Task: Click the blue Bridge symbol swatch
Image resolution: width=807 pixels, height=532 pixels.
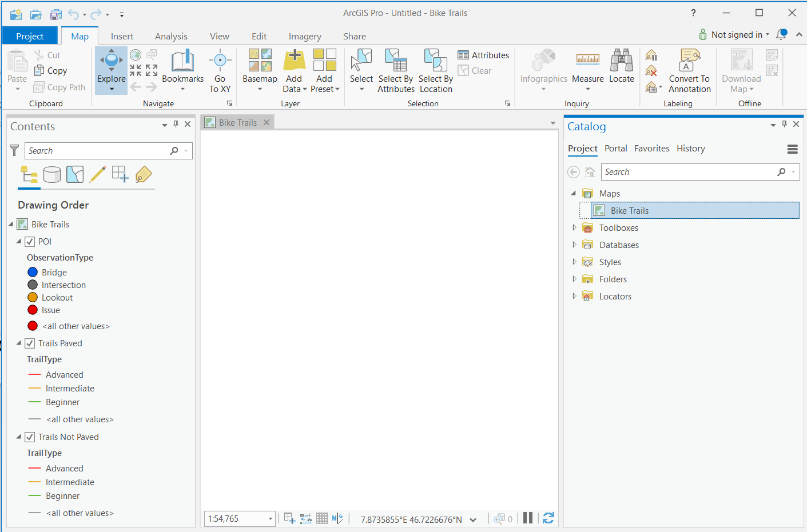Action: 33,273
